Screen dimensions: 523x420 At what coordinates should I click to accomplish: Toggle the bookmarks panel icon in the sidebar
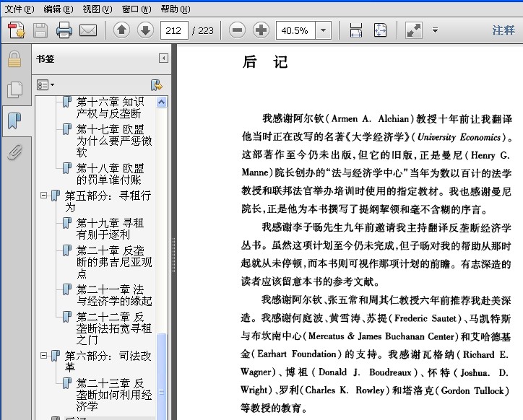14,121
